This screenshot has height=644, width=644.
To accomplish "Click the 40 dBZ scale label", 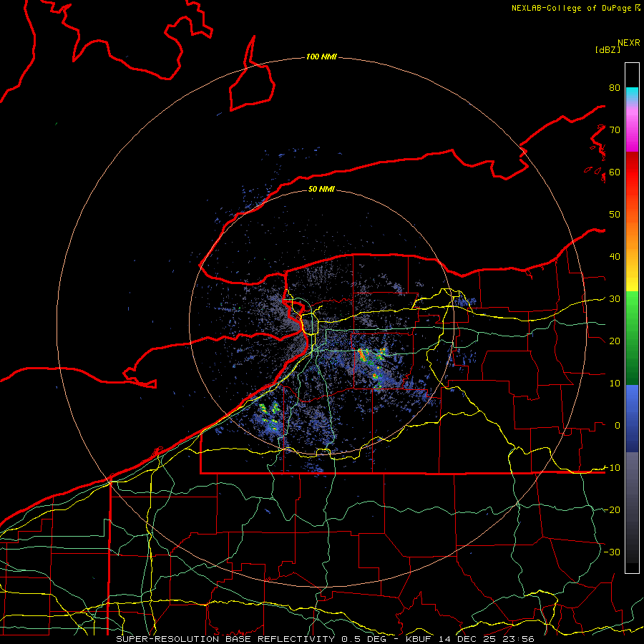I will pos(615,257).
